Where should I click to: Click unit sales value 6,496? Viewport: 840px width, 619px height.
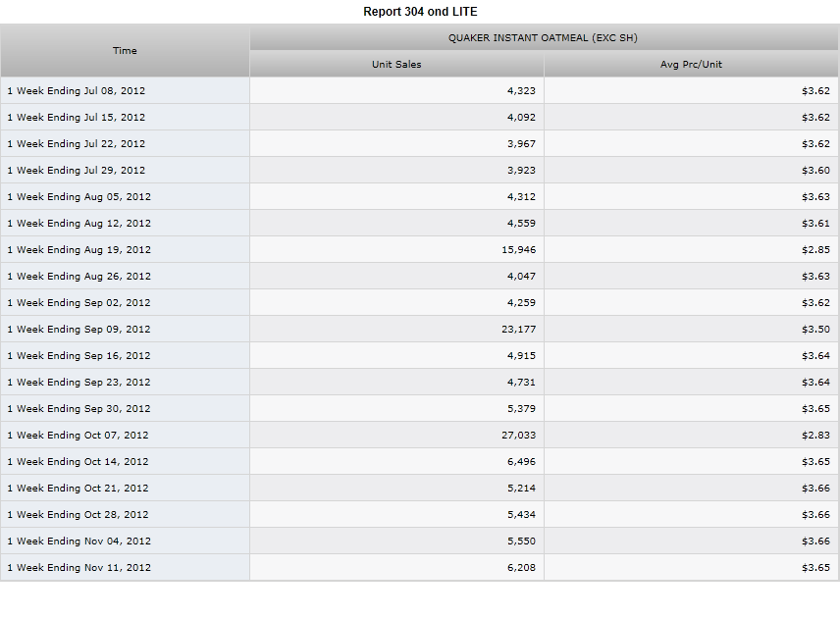tap(521, 462)
